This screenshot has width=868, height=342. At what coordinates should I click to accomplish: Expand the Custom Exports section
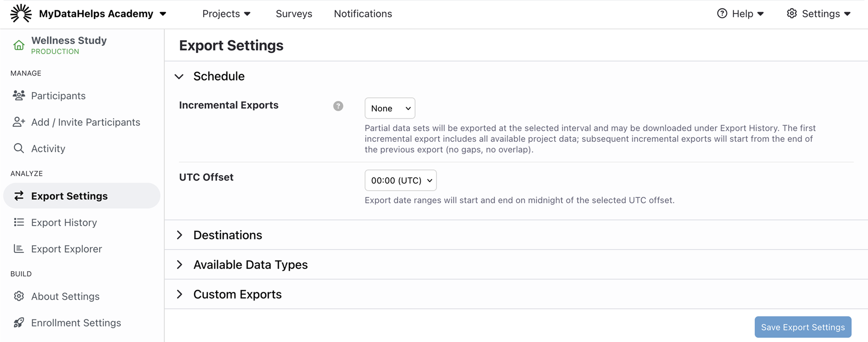[x=180, y=294]
